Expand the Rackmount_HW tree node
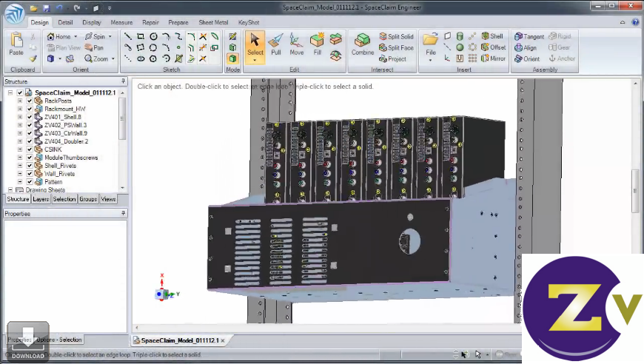Viewport: 644px width, 364px height. pos(20,109)
